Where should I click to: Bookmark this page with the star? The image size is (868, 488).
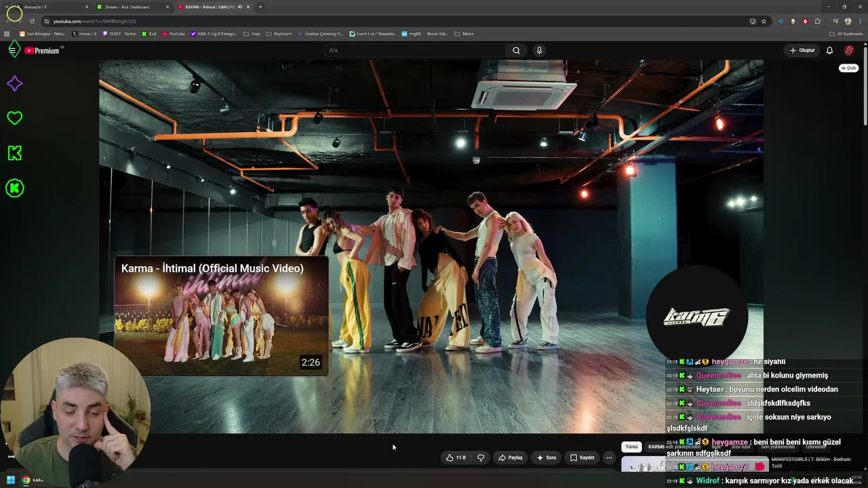(764, 21)
